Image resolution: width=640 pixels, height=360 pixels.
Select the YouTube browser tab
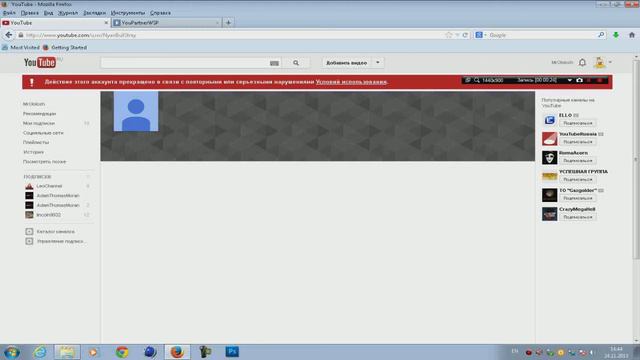click(55, 23)
